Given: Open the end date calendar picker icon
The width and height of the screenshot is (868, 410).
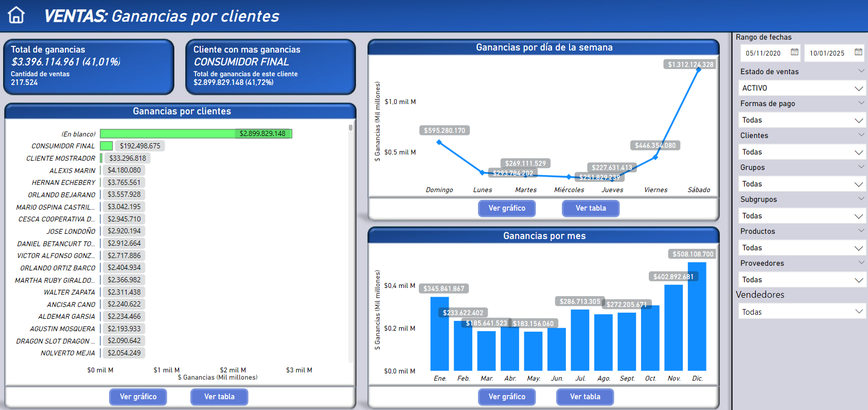Looking at the screenshot, I should click(858, 52).
